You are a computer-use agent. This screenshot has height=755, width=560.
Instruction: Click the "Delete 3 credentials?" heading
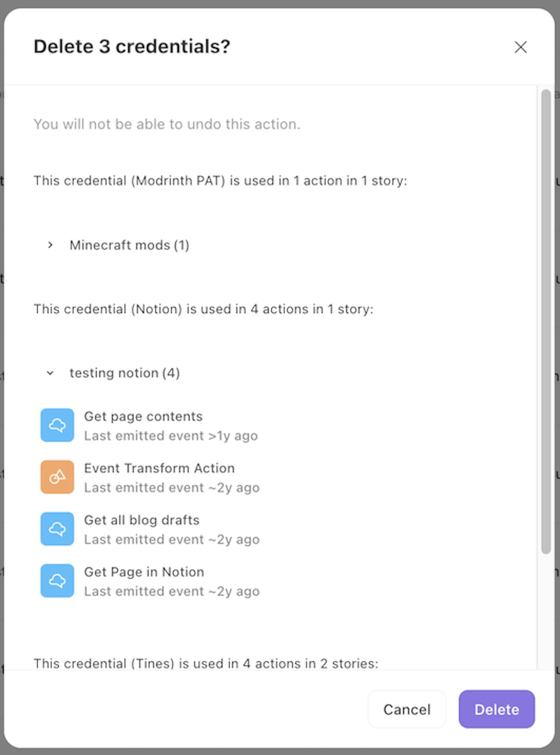click(132, 47)
